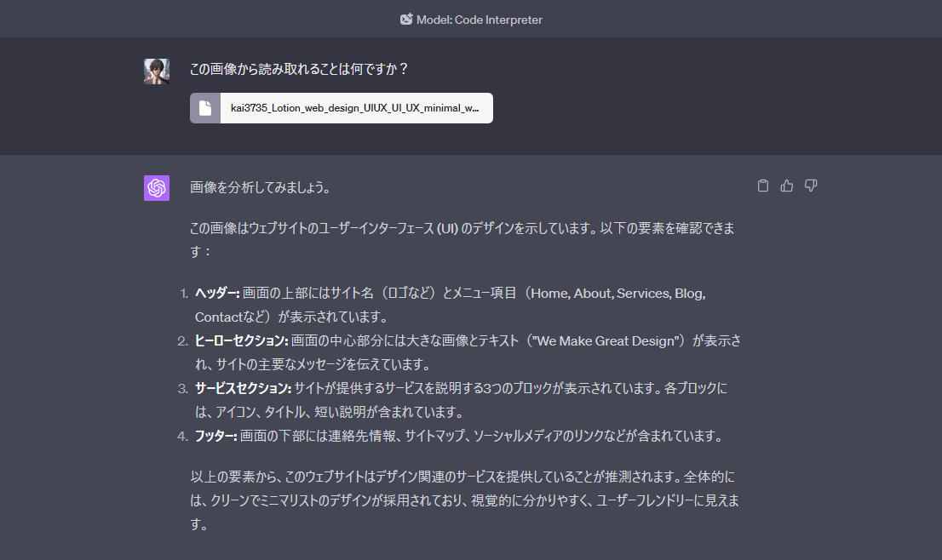
Task: Click the clipboard icon above the thumbs icons
Action: click(762, 186)
